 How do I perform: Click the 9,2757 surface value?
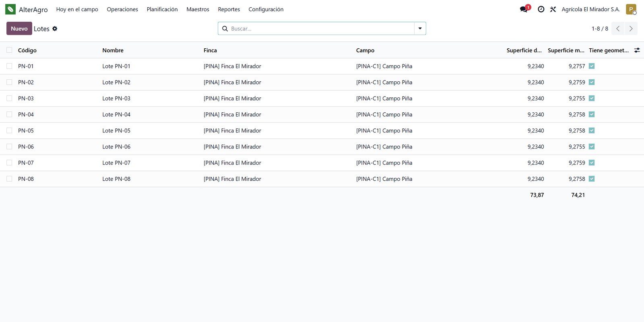(577, 66)
